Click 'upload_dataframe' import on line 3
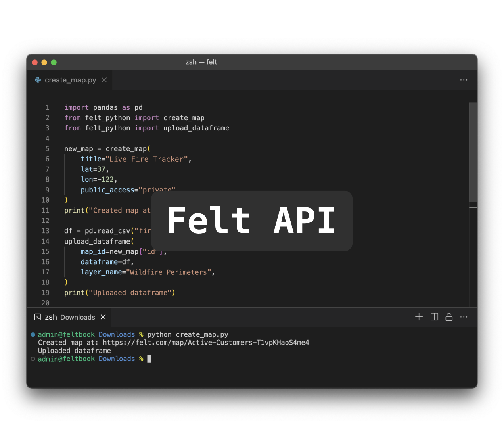This screenshot has width=504, height=441. click(x=196, y=128)
